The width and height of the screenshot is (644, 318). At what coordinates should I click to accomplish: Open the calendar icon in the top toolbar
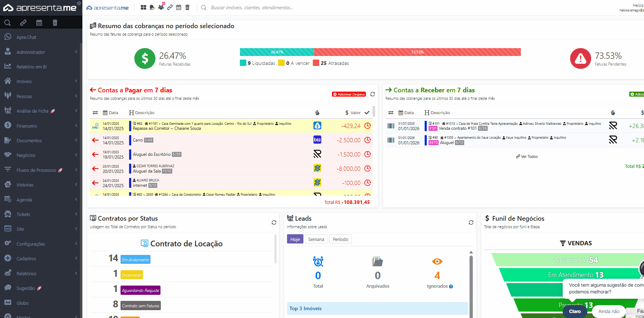point(179,7)
